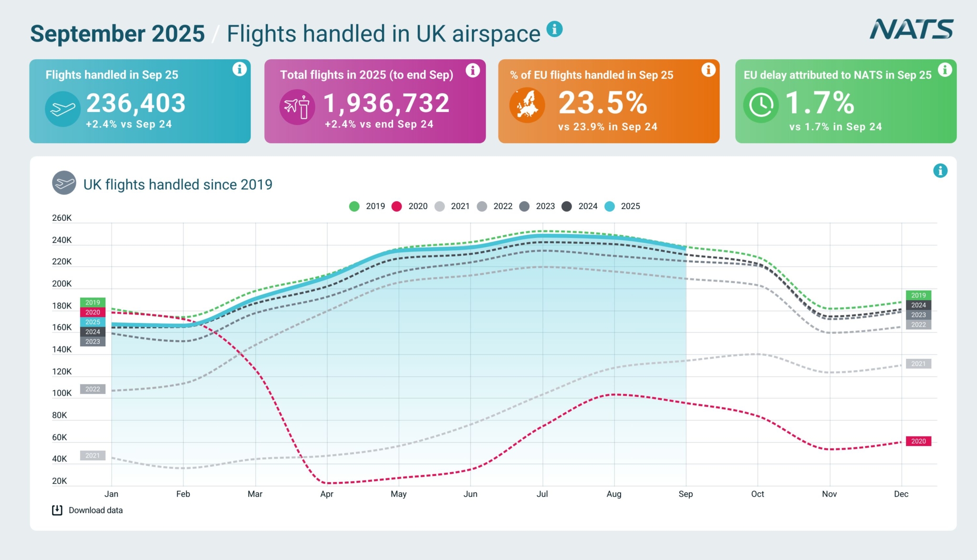The image size is (977, 560).
Task: Click the clock icon on delay card
Action: [x=761, y=105]
